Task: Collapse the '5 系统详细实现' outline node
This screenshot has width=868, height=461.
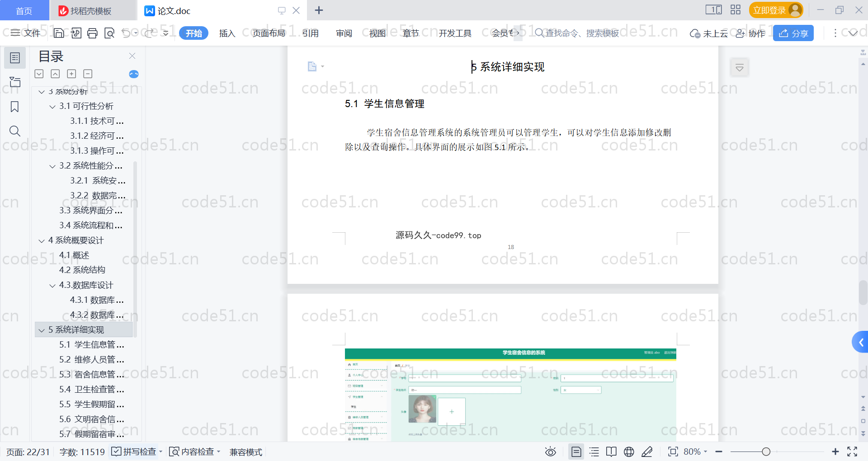Action: 42,330
